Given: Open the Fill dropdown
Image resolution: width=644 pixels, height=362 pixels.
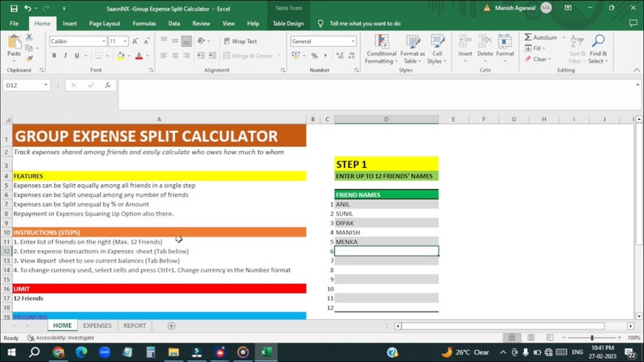Looking at the screenshot, I should (x=535, y=49).
